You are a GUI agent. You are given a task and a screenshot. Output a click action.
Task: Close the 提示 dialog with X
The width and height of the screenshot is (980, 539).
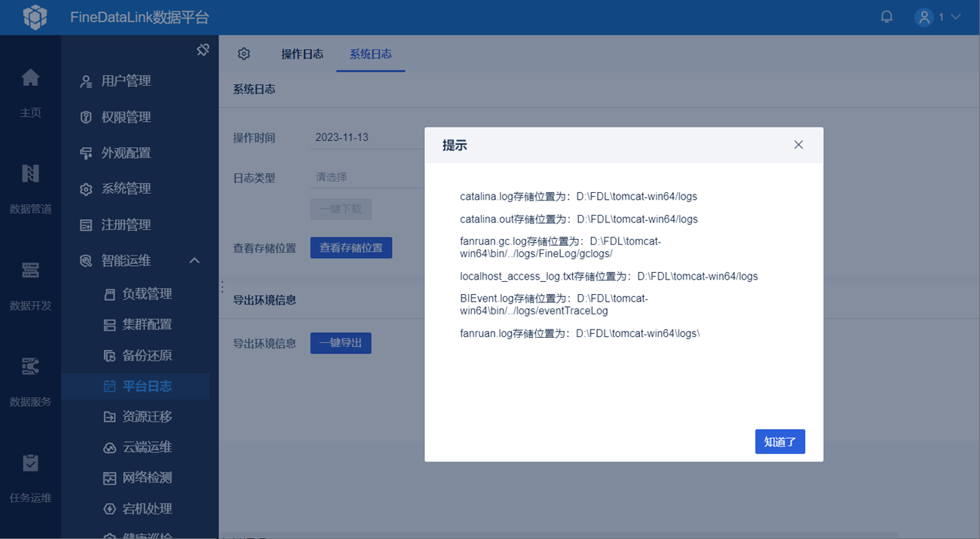point(798,145)
